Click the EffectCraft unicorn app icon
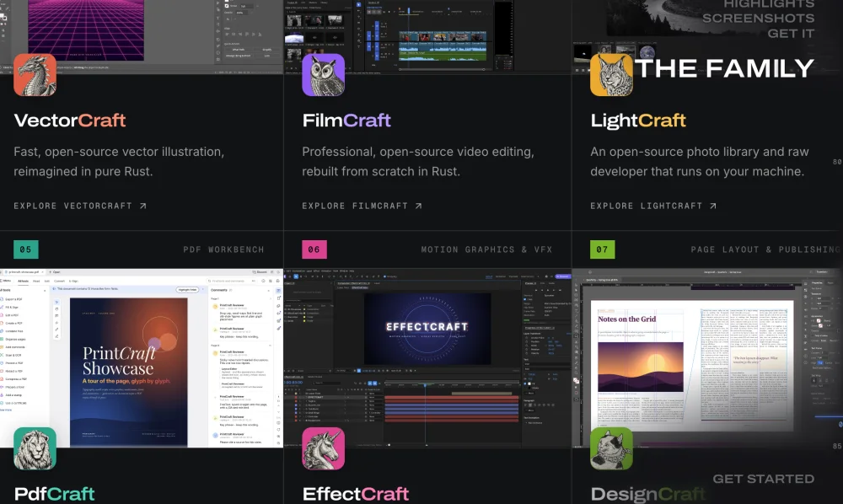The image size is (843, 504). 323,448
